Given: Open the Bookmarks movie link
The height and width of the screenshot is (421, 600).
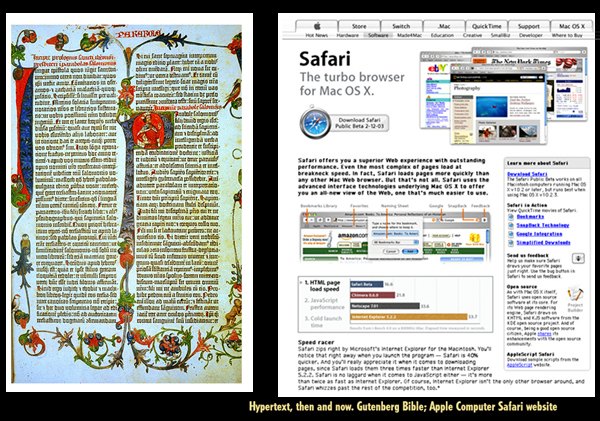Looking at the screenshot, I should click(x=530, y=217).
